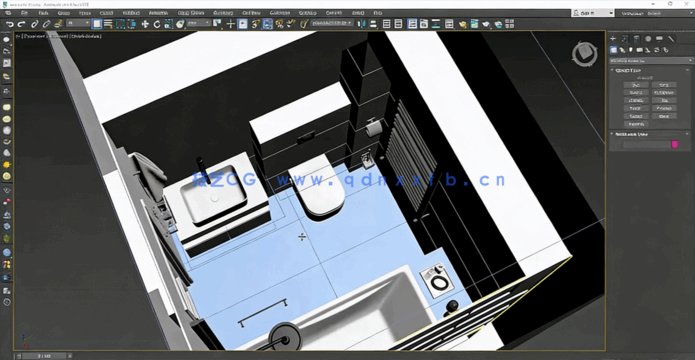
Task: Click the Redo arrow in the main toolbar
Action: (21, 24)
